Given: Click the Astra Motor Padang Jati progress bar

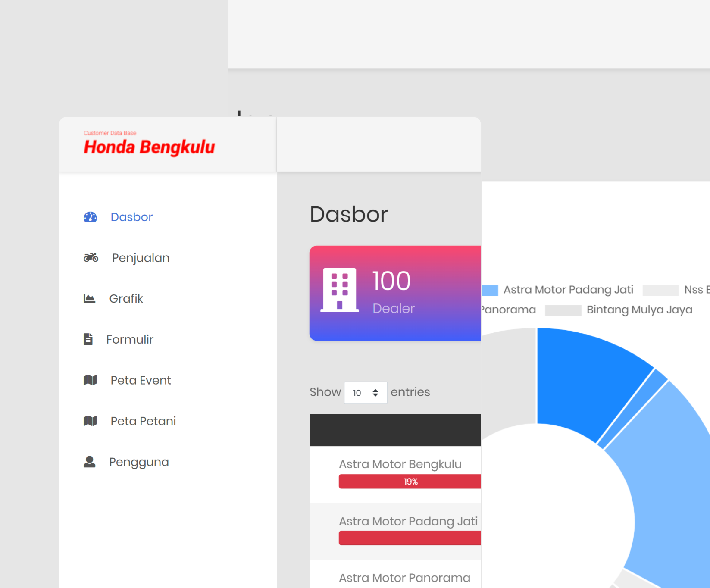Looking at the screenshot, I should pos(410,538).
